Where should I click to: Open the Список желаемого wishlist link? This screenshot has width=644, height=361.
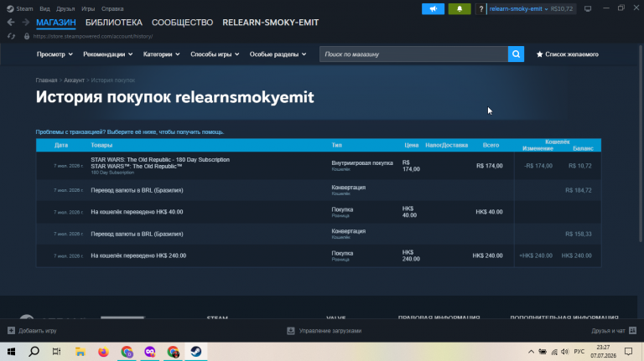567,54
